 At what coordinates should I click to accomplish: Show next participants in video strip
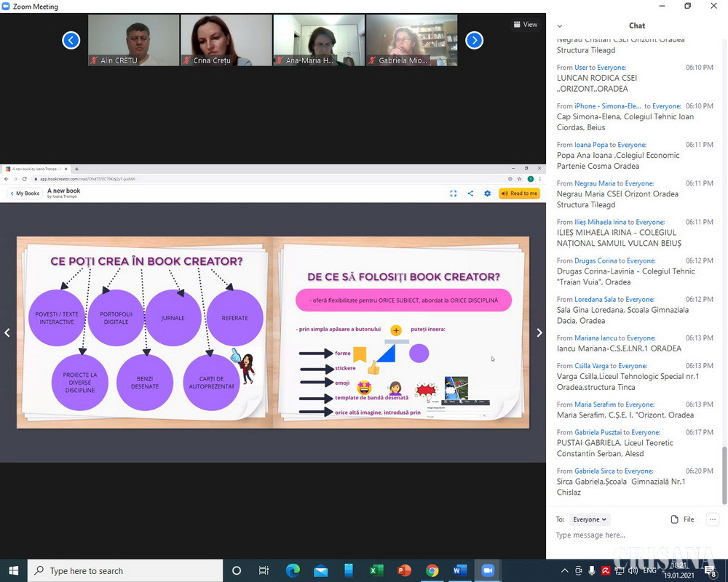coord(474,40)
